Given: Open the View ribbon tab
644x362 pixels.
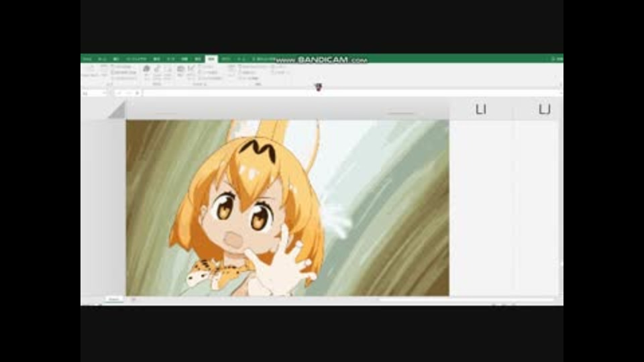Looking at the screenshot, I should point(197,59).
